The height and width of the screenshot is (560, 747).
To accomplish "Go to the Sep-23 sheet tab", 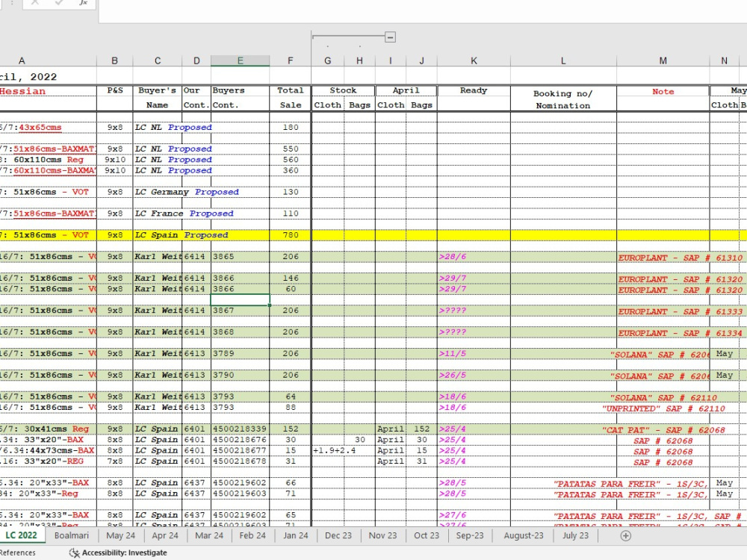I will pyautogui.click(x=470, y=535).
